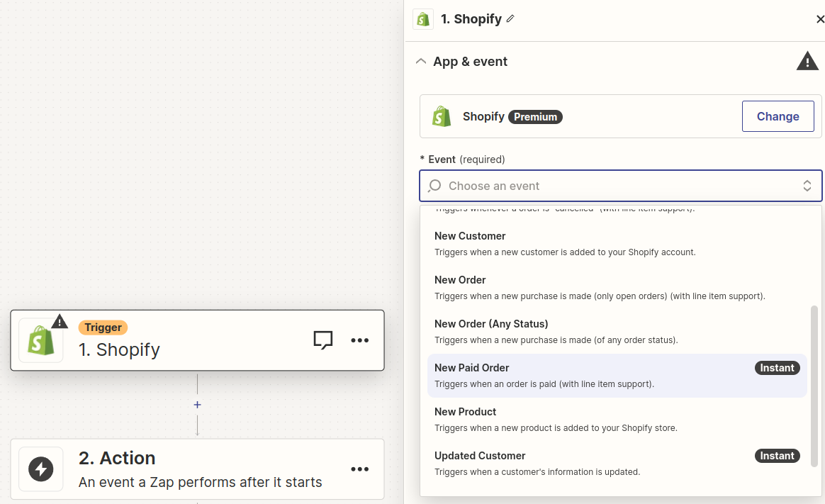The image size is (825, 504).
Task: Click the Change app button
Action: point(778,116)
